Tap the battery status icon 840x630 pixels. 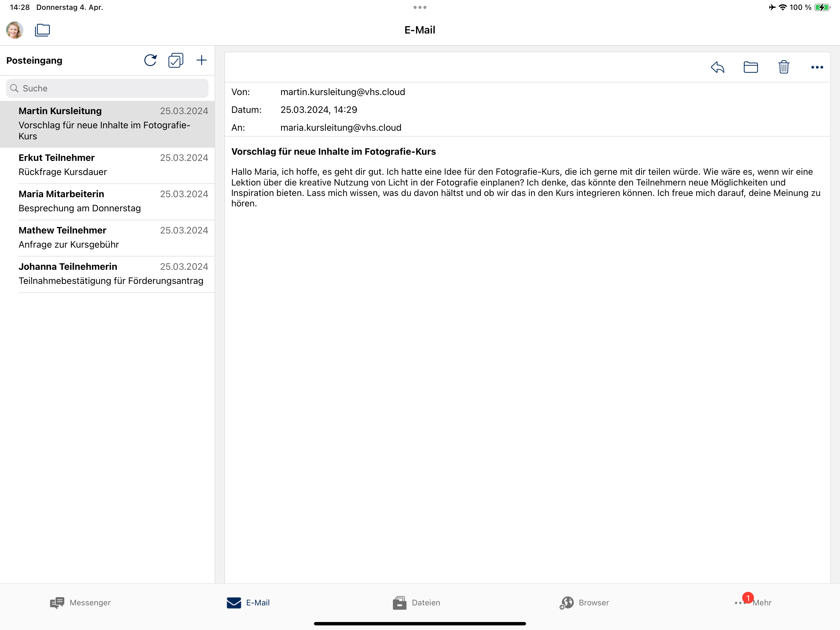tap(822, 7)
